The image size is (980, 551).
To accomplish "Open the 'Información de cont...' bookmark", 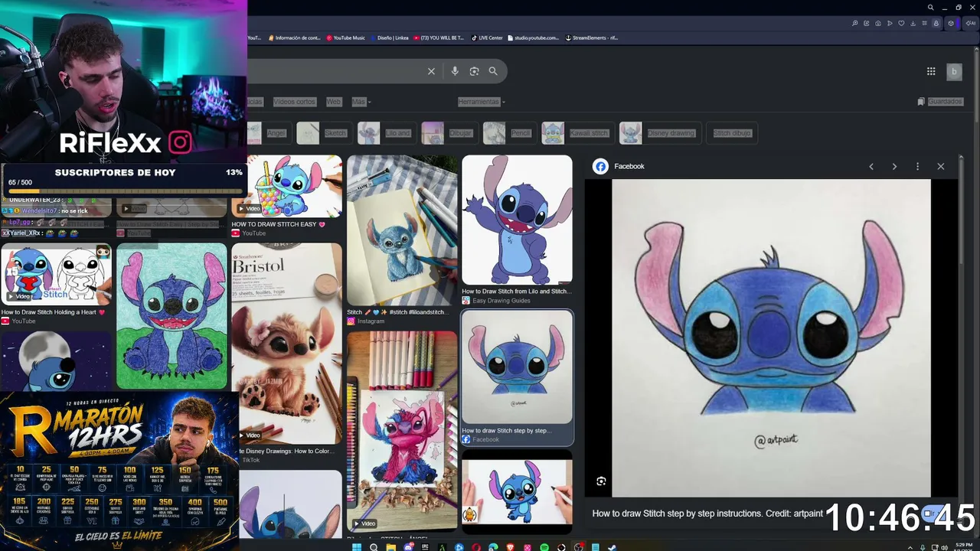I will [x=293, y=37].
